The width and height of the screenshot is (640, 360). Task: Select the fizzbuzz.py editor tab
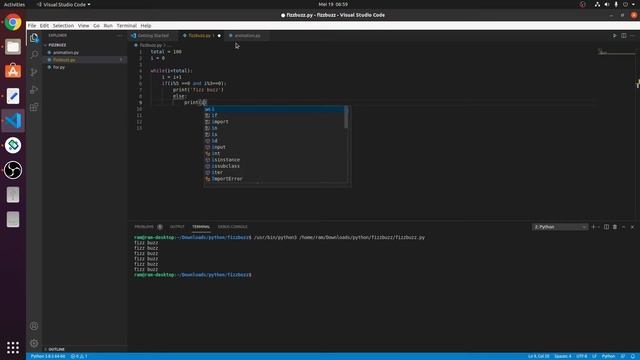[x=202, y=36]
